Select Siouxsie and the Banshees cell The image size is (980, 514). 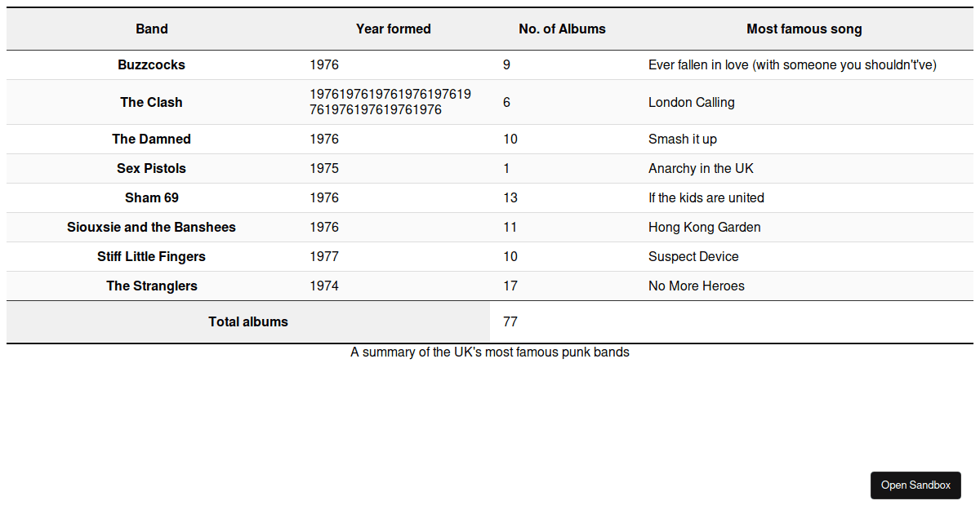(152, 228)
